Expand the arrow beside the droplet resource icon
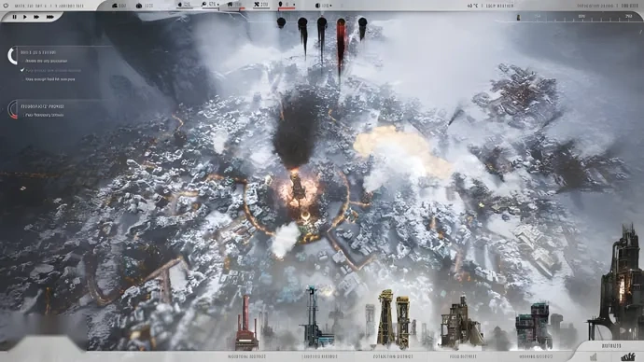Viewport: 644px width, 362px height. [294, 5]
